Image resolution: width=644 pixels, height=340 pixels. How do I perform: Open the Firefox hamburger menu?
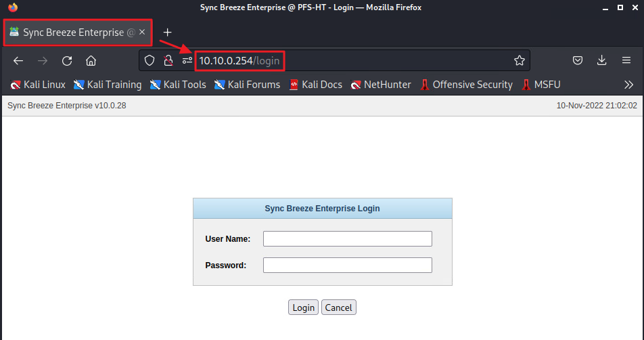[x=626, y=61]
